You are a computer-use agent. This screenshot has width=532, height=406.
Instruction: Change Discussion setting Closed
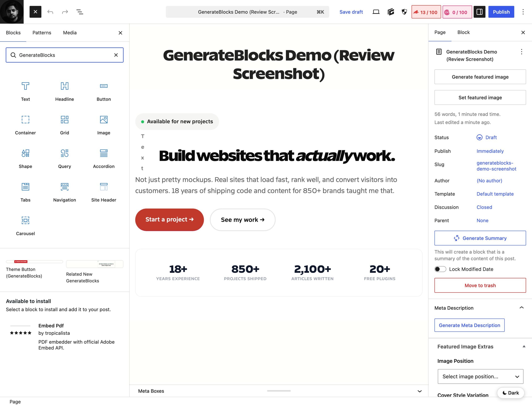pos(484,207)
